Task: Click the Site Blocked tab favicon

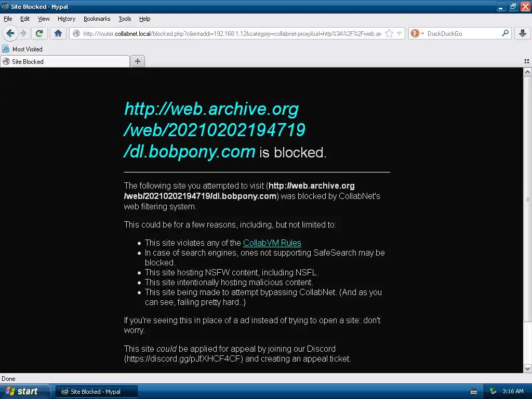Action: coord(6,61)
